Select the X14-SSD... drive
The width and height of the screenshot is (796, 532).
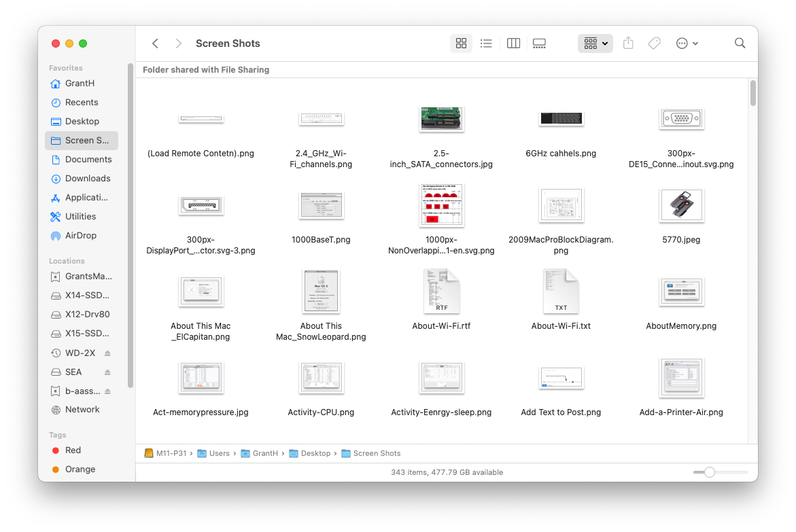[81, 296]
